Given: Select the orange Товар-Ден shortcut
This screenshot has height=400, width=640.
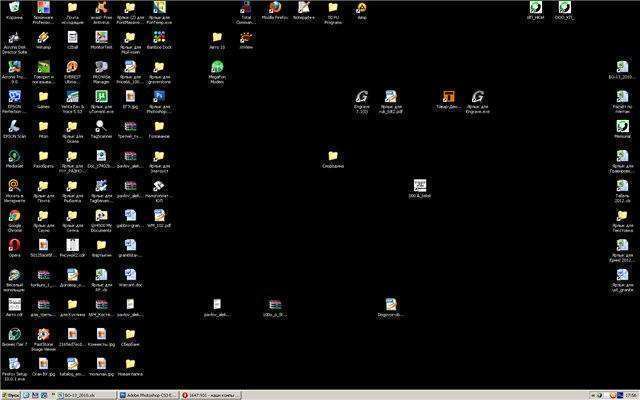Looking at the screenshot, I should pos(449,100).
